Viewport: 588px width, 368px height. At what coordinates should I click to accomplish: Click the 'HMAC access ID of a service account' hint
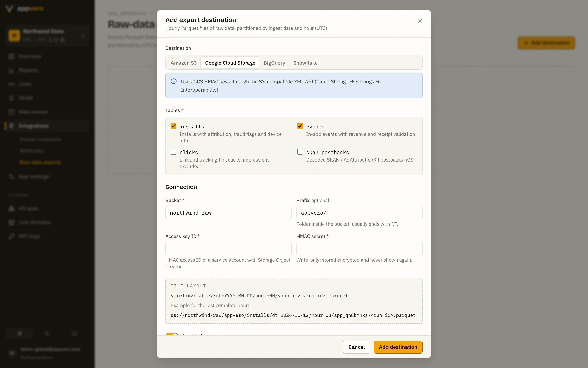(x=228, y=263)
